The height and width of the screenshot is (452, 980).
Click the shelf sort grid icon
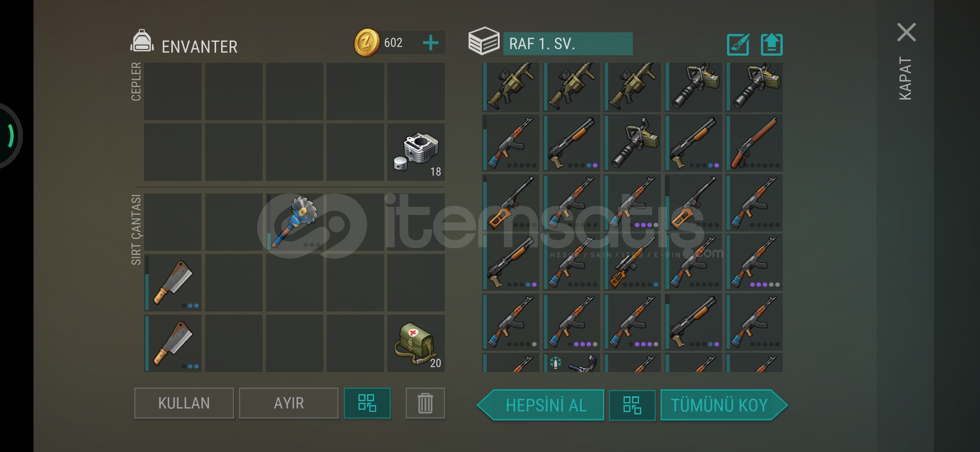point(632,405)
